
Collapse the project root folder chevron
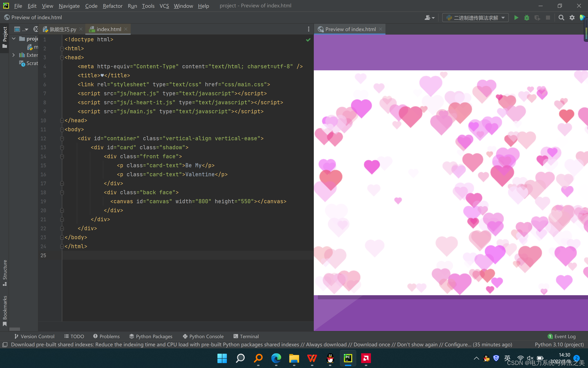coord(14,39)
